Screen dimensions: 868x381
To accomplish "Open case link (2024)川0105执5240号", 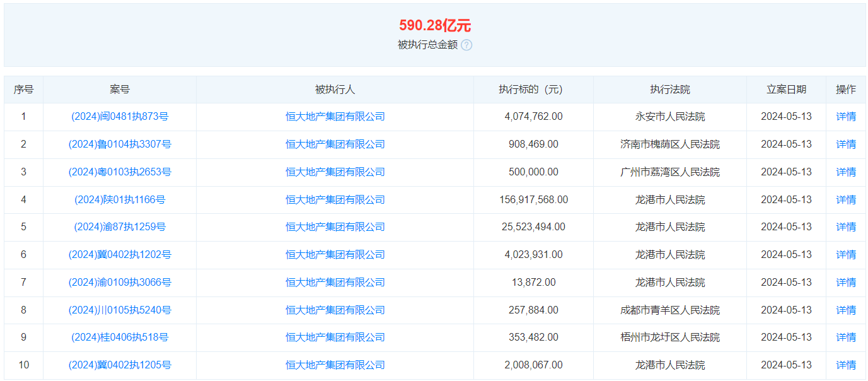I will click(x=120, y=310).
